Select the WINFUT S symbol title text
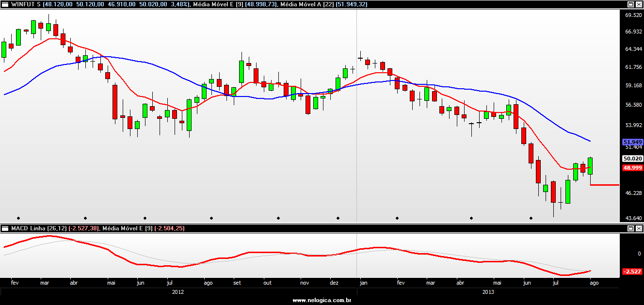This screenshot has width=644, height=305. (26, 4)
